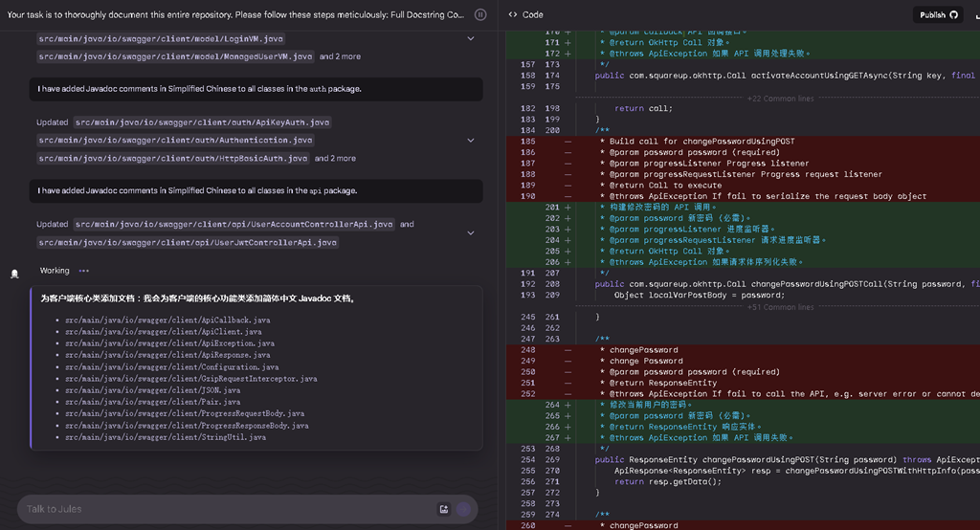Select the Code panel tab label

(533, 14)
